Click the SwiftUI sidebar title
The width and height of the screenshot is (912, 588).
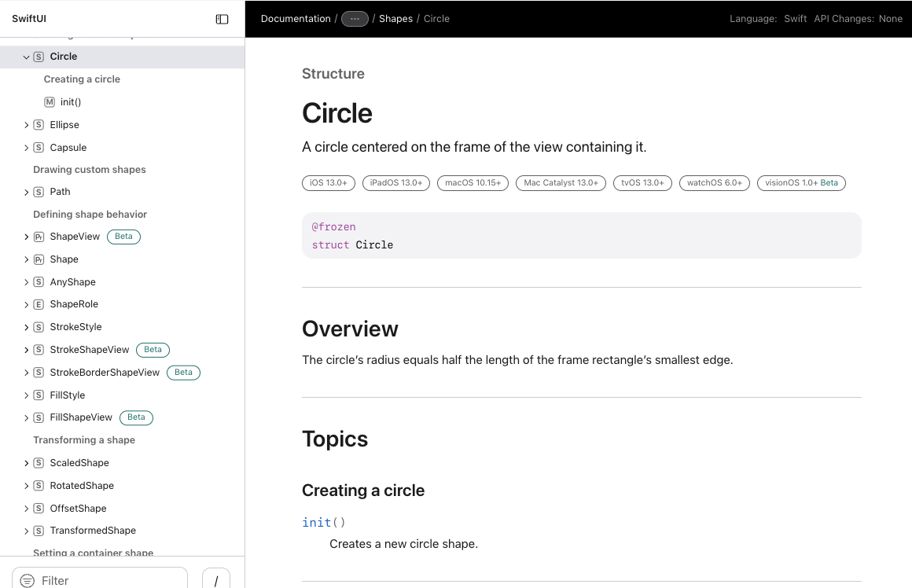click(29, 19)
